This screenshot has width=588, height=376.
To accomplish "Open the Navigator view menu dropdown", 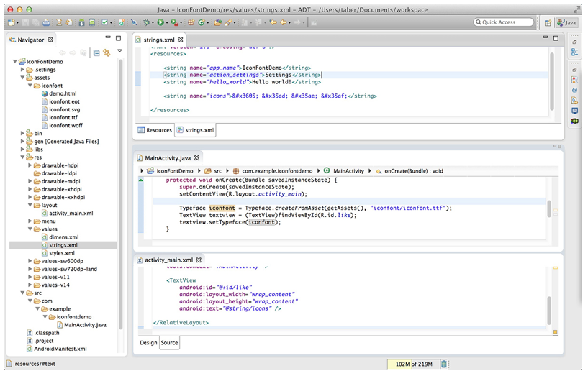I will click(x=119, y=50).
